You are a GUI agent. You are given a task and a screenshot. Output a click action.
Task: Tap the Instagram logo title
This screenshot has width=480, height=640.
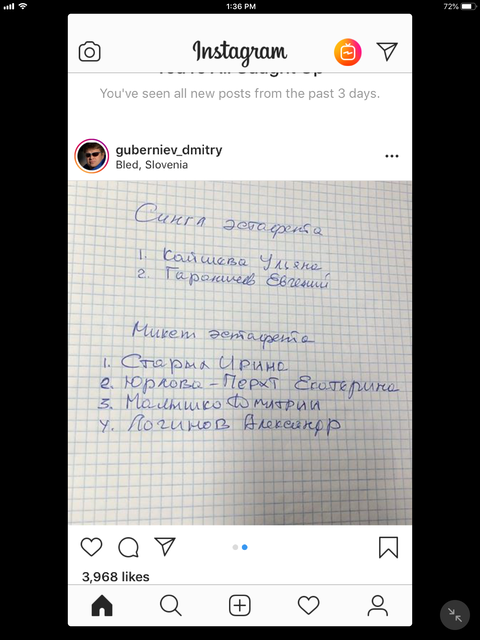[x=240, y=52]
